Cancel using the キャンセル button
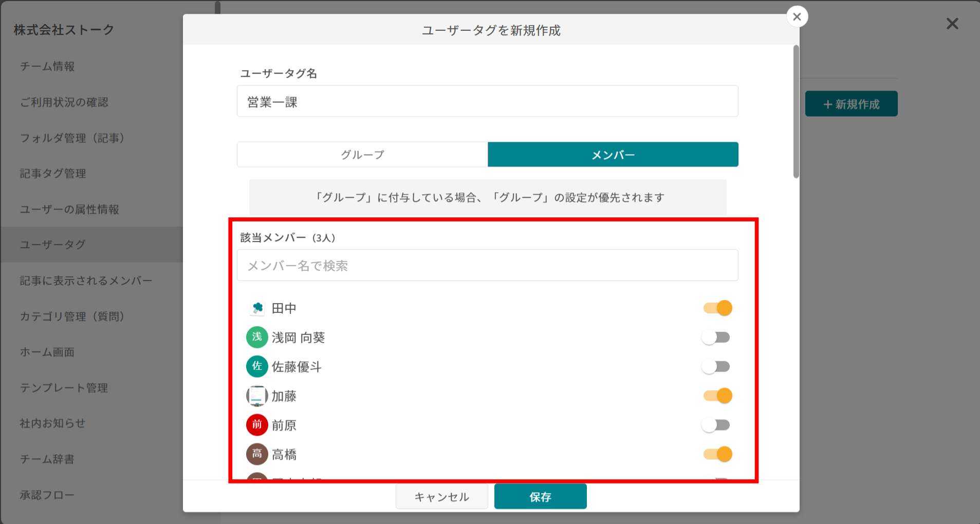The width and height of the screenshot is (980, 524). coord(441,496)
